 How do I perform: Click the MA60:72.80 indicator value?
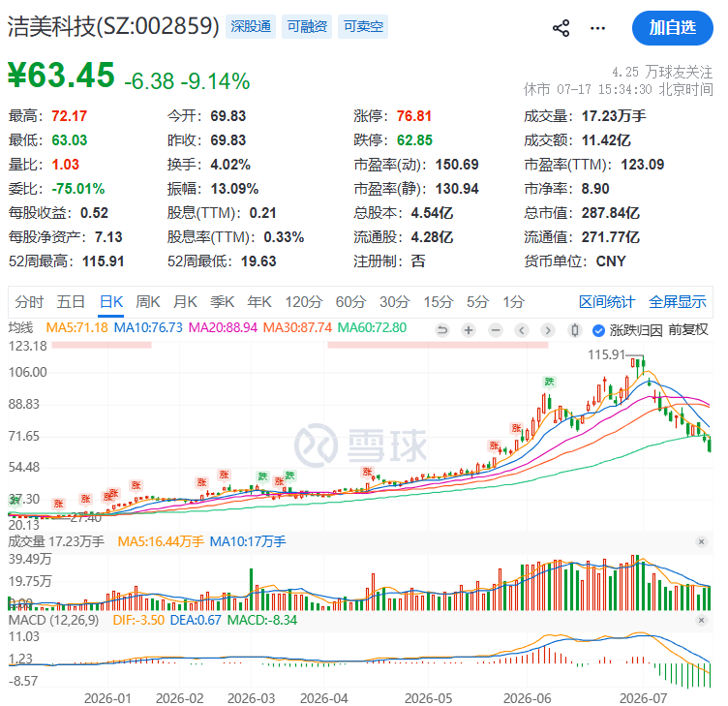click(372, 328)
